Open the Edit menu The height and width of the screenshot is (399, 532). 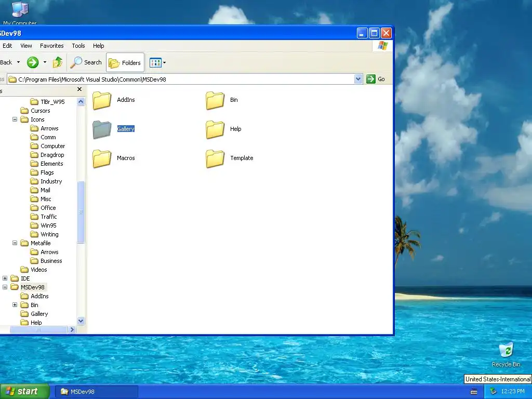coord(7,46)
